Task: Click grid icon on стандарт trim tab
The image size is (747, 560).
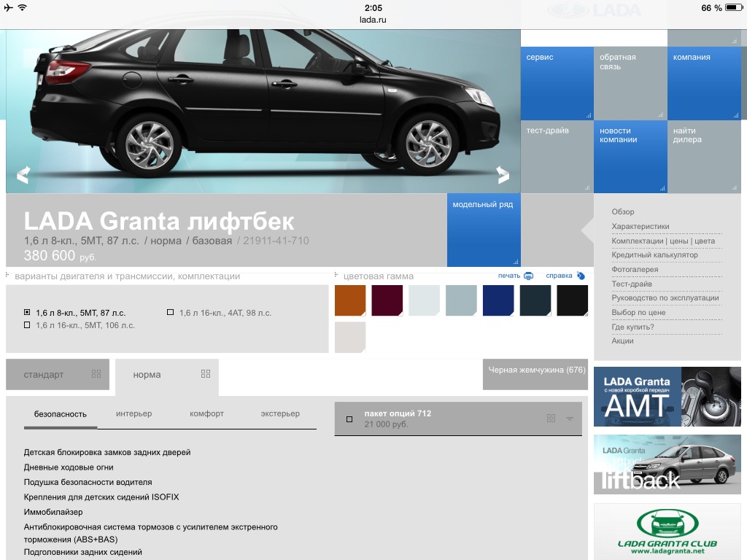Action: click(96, 374)
